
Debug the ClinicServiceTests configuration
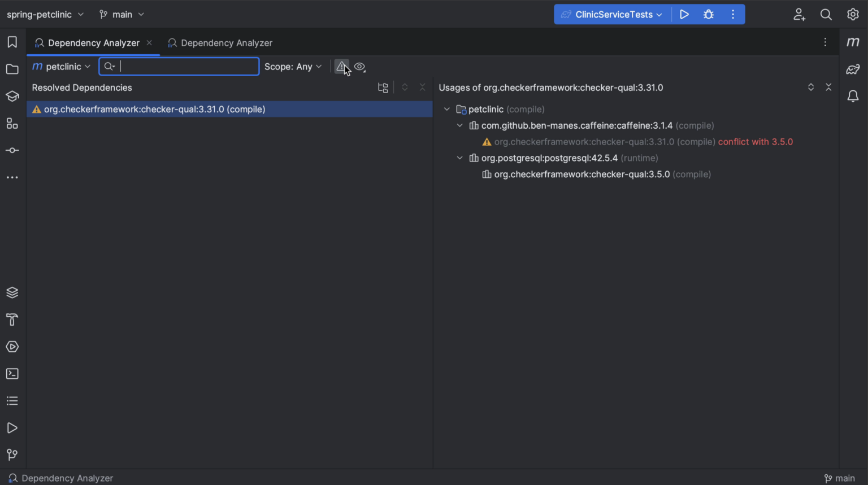[708, 14]
